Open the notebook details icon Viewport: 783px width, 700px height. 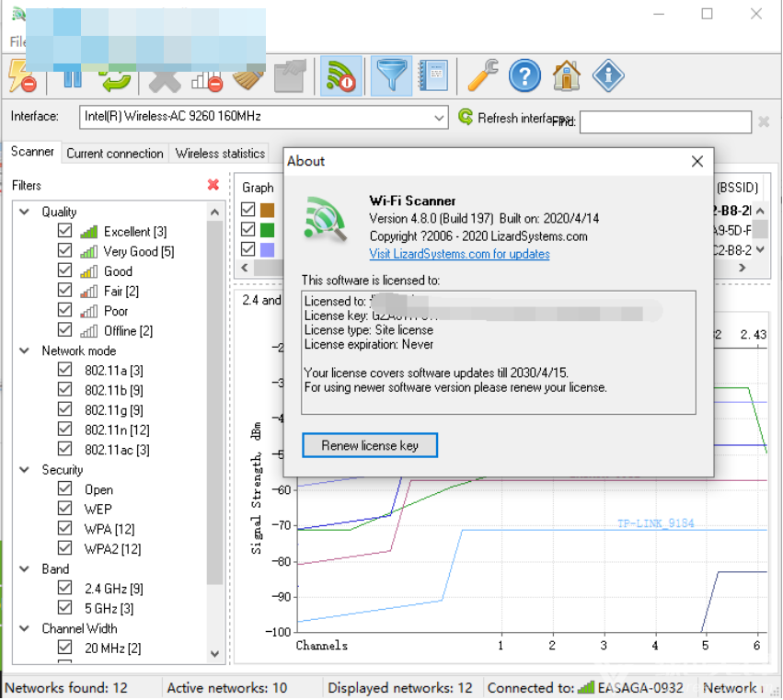(x=433, y=76)
